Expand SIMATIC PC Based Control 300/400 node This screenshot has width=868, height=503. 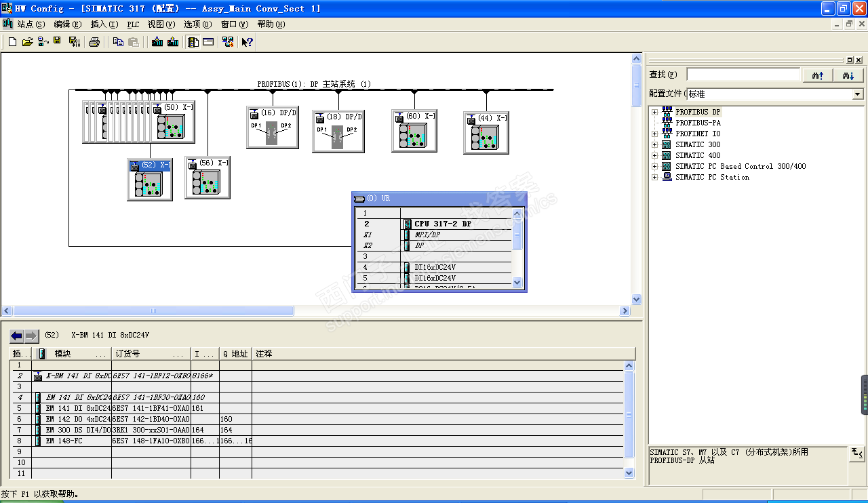[x=654, y=166]
